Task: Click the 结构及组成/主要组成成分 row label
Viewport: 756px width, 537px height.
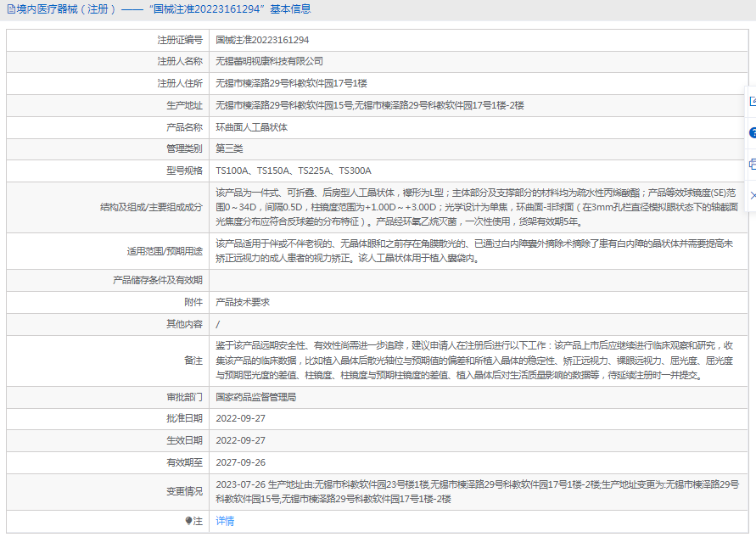Action: click(x=151, y=207)
